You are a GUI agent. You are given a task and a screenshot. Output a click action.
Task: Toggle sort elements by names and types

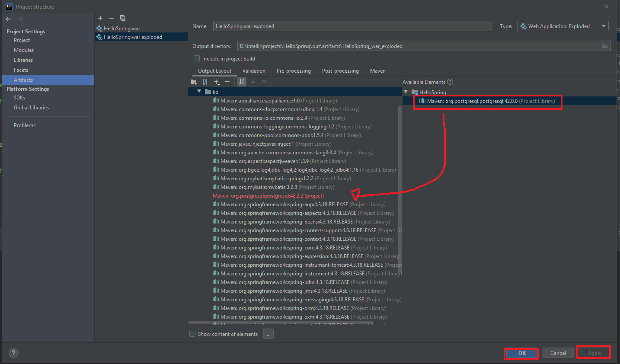(x=242, y=82)
